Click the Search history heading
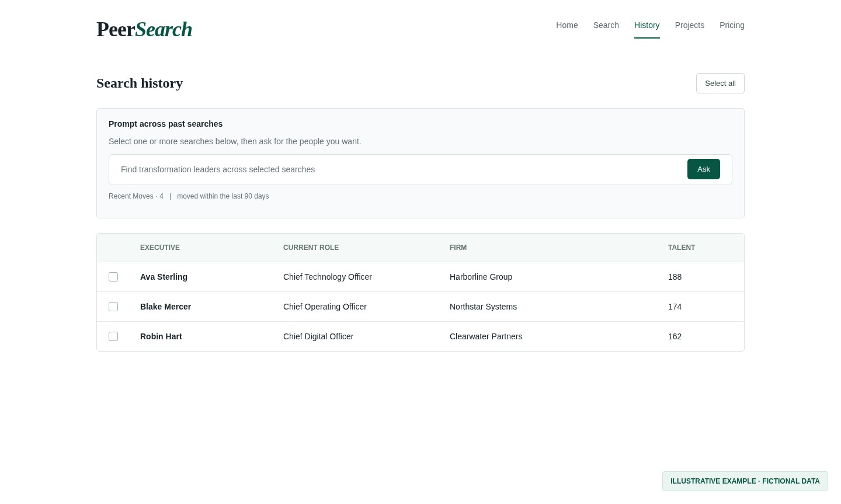Viewport: 841px width, 504px height. click(140, 83)
